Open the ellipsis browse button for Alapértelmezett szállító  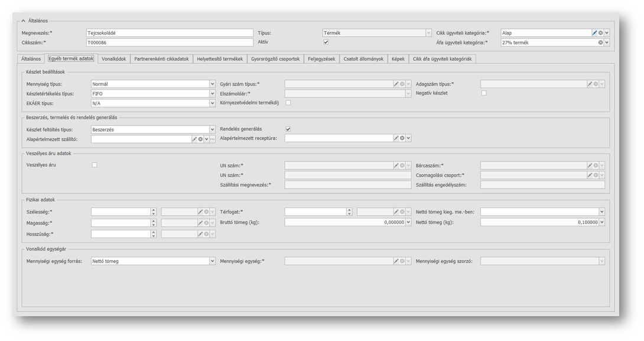212,138
